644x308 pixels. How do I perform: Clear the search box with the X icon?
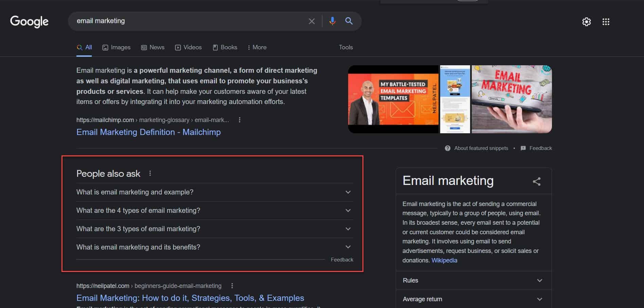coord(311,21)
